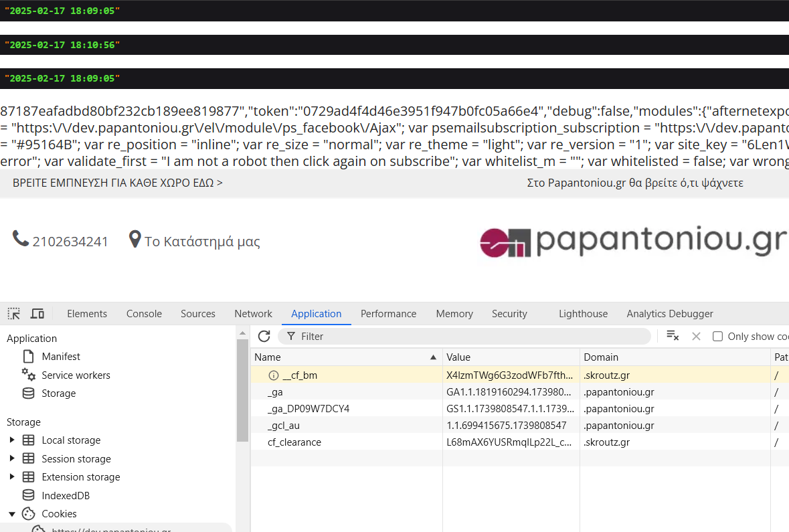Expand the Local storage tree node
The width and height of the screenshot is (789, 532).
pyautogui.click(x=12, y=440)
